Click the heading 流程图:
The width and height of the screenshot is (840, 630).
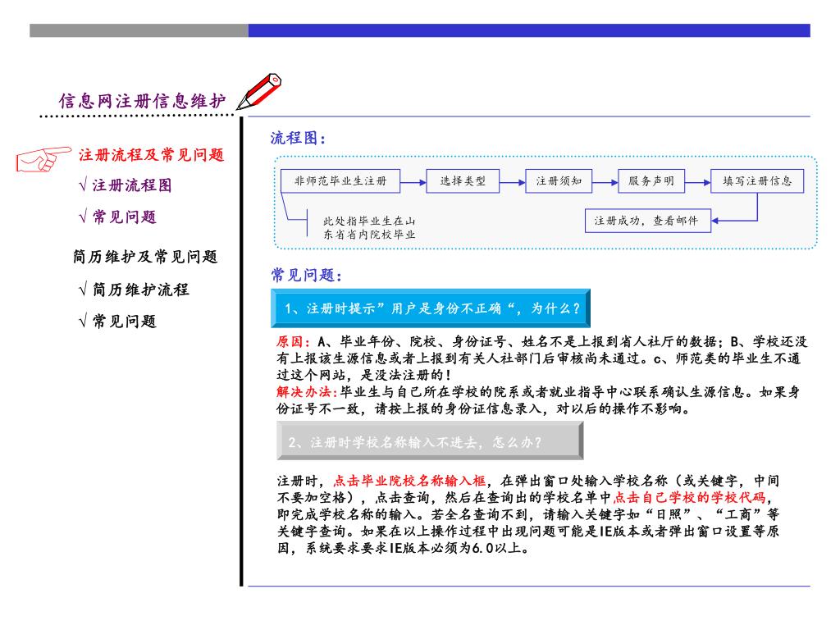pyautogui.click(x=298, y=138)
